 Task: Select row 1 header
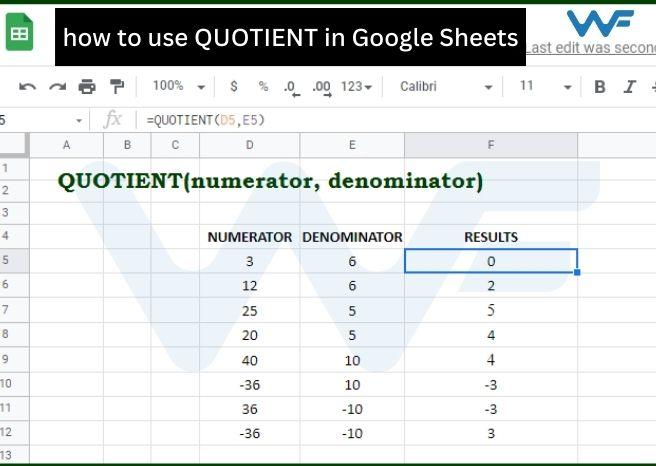[x=15, y=169]
